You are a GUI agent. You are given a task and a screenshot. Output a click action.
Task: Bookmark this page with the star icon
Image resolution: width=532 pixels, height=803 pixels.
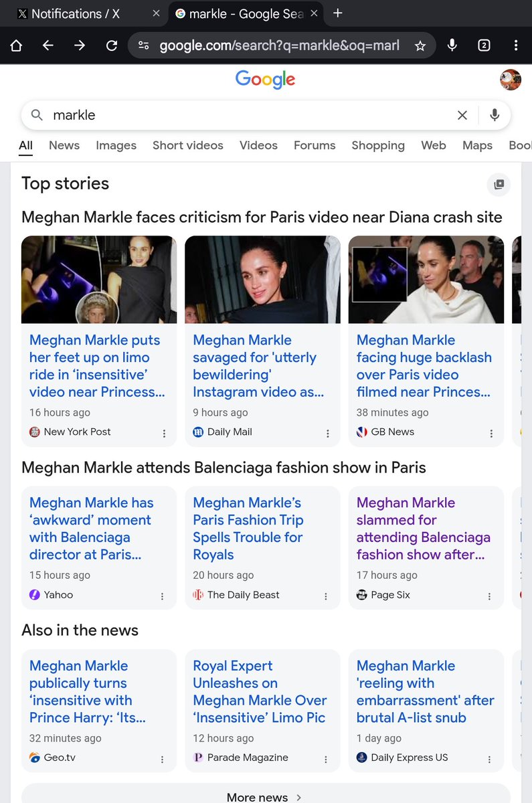(x=420, y=46)
